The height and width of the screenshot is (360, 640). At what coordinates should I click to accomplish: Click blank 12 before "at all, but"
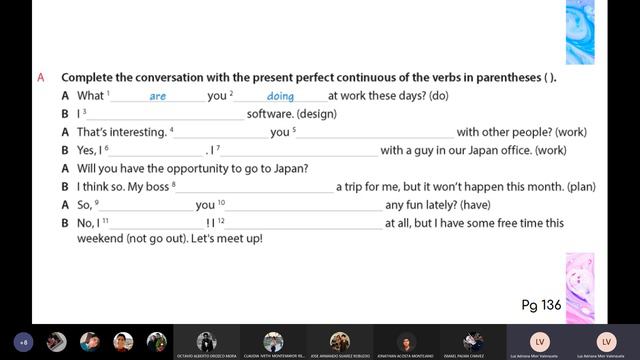(303, 224)
